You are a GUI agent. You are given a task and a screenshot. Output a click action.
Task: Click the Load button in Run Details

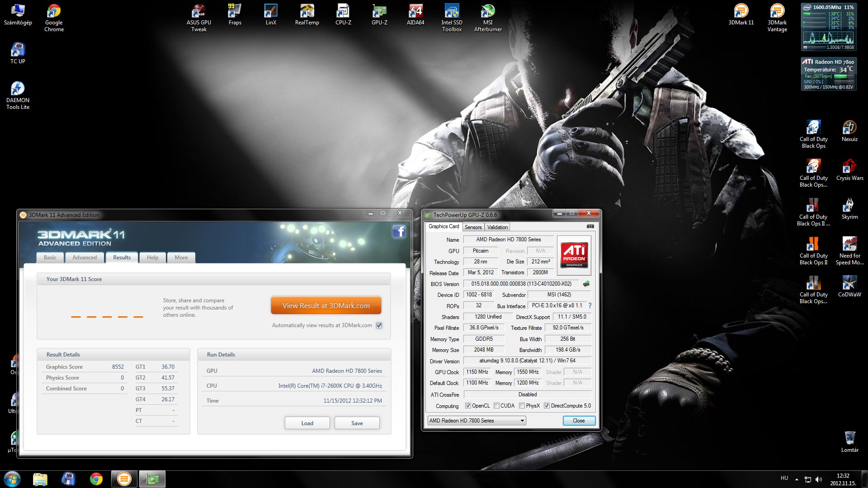coord(307,423)
